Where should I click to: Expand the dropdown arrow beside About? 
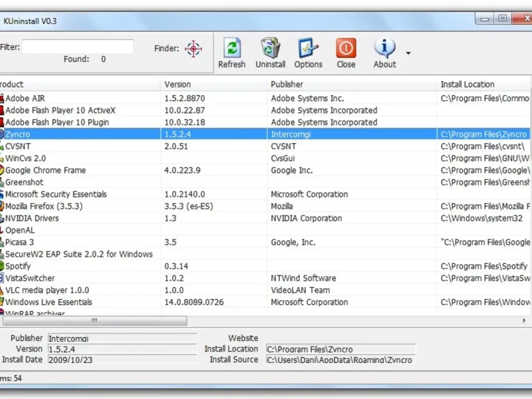[x=408, y=53]
